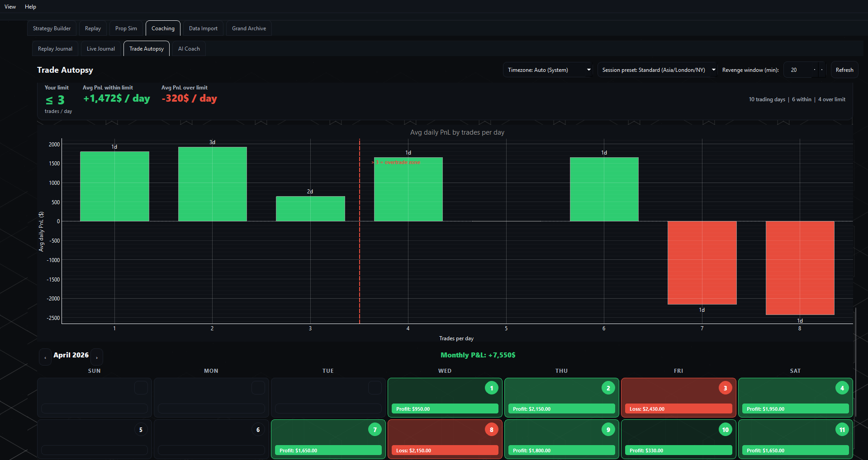Click day 10 green badge circle
The width and height of the screenshot is (868, 460).
tap(725, 430)
